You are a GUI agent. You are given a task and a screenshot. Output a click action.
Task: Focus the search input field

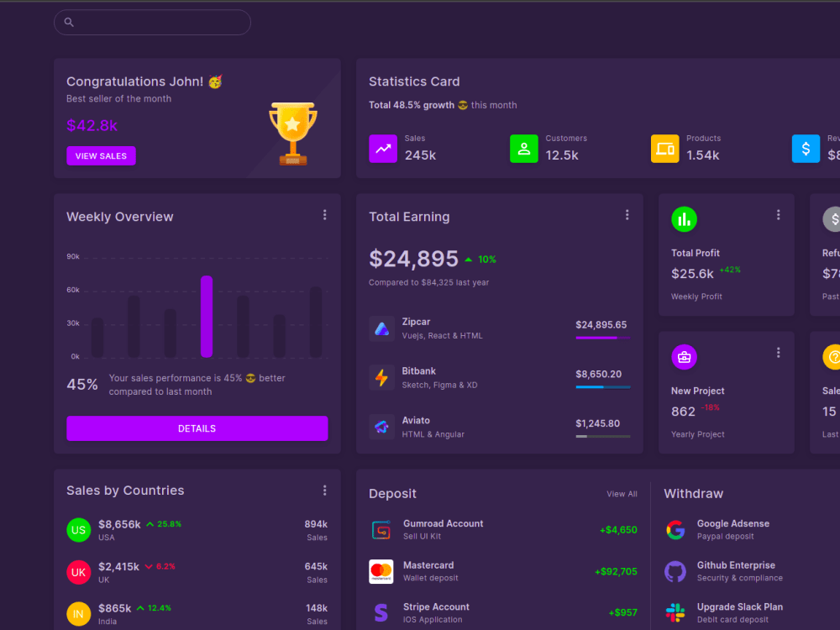[152, 22]
